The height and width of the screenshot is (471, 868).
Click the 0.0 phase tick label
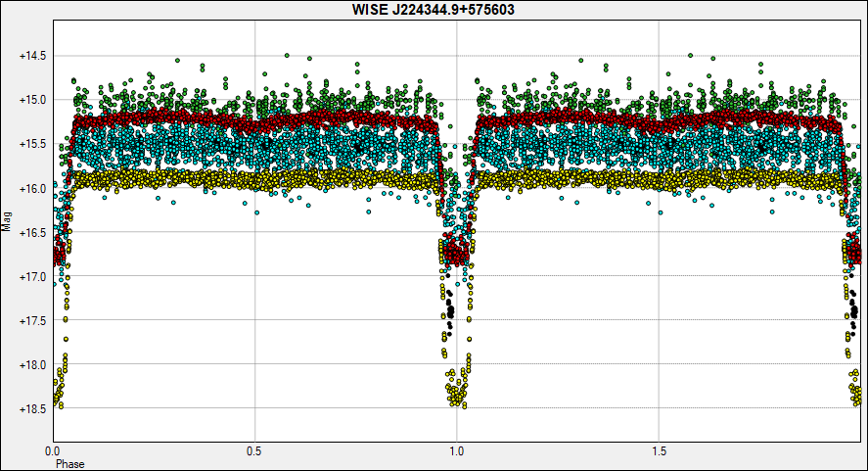click(53, 451)
